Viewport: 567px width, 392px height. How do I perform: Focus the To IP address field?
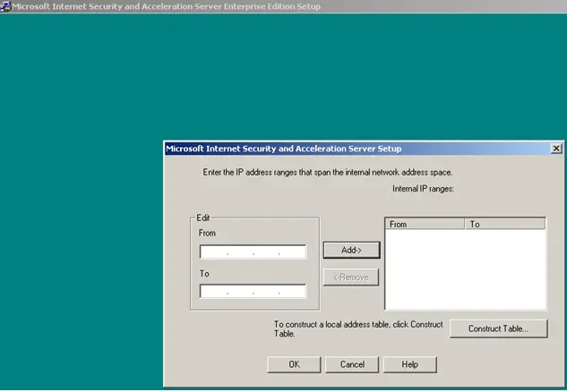point(253,291)
